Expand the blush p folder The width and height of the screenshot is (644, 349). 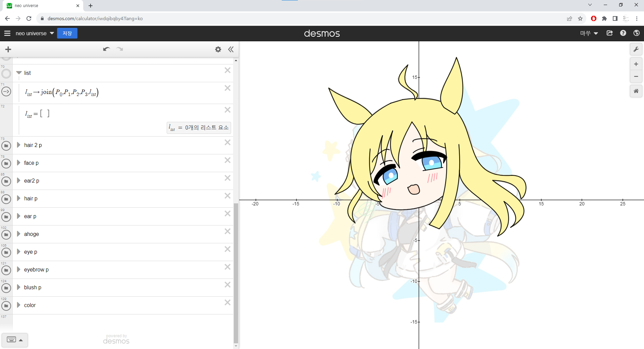[x=19, y=287]
